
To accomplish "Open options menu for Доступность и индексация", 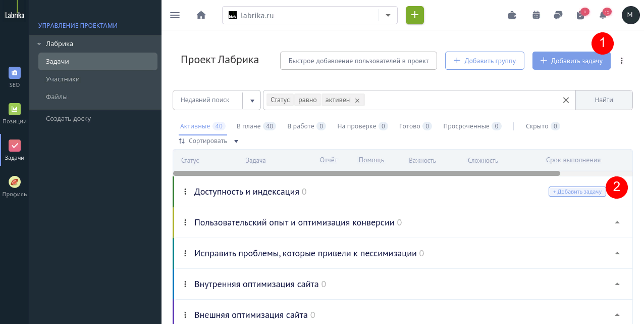I will (x=185, y=192).
